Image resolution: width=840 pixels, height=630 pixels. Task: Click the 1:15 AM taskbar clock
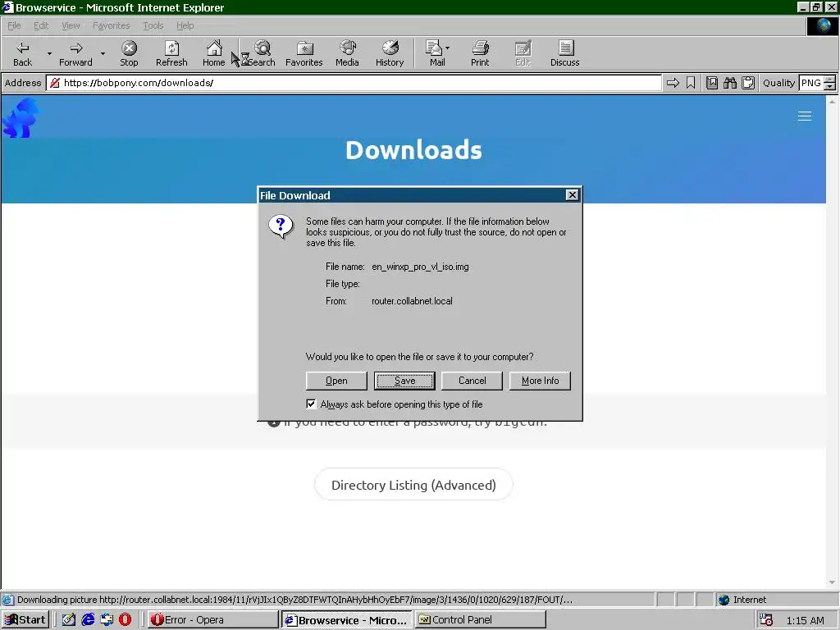(x=806, y=620)
